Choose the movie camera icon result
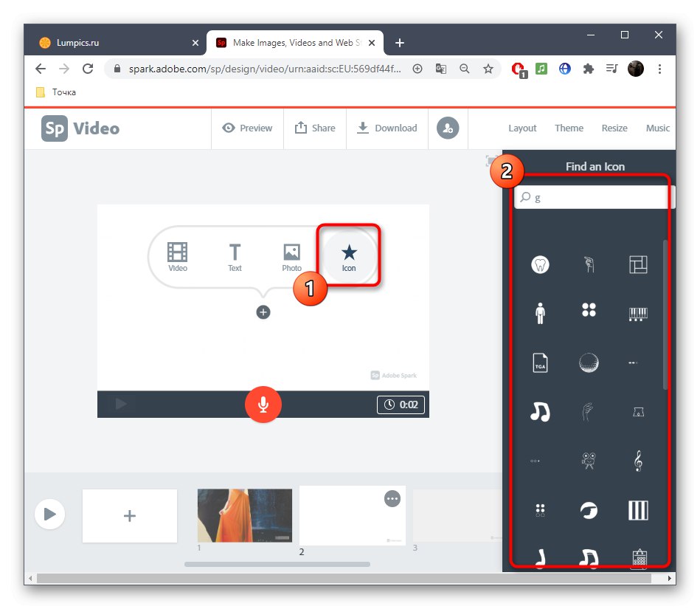This screenshot has height=609, width=700. click(x=589, y=461)
